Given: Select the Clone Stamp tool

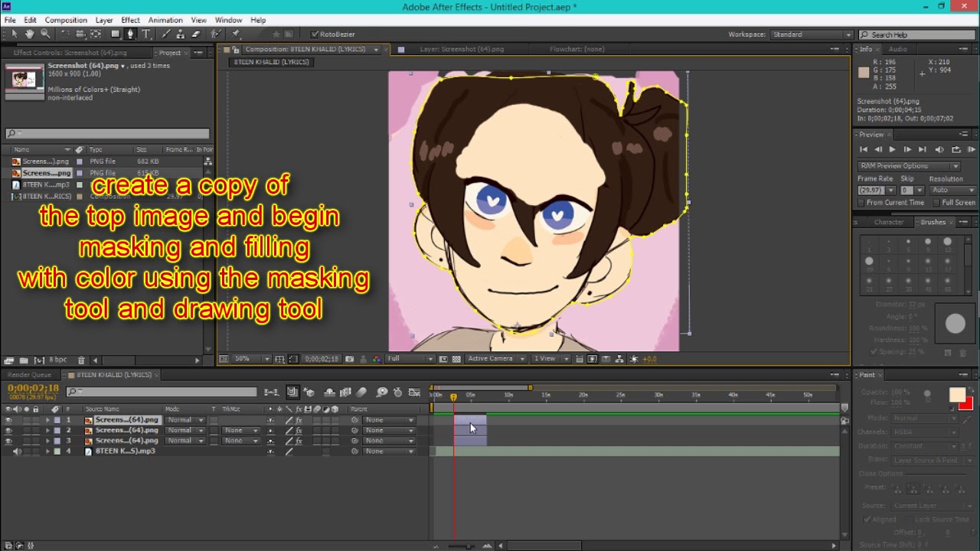Looking at the screenshot, I should point(180,34).
